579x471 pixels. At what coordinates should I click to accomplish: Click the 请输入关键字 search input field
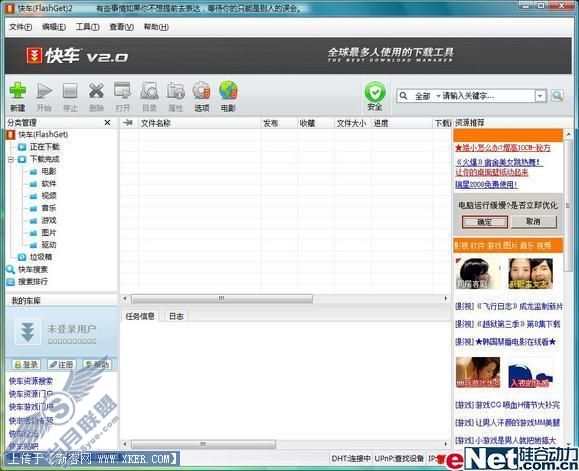[487, 96]
